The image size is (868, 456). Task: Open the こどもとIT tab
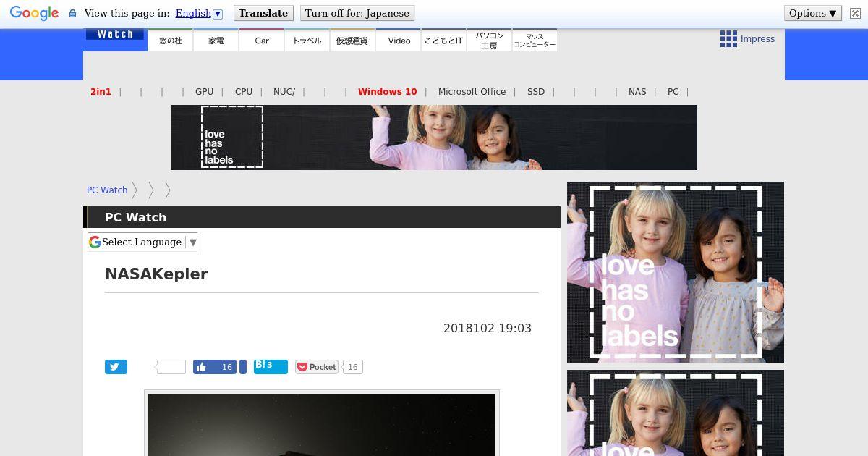[443, 41]
